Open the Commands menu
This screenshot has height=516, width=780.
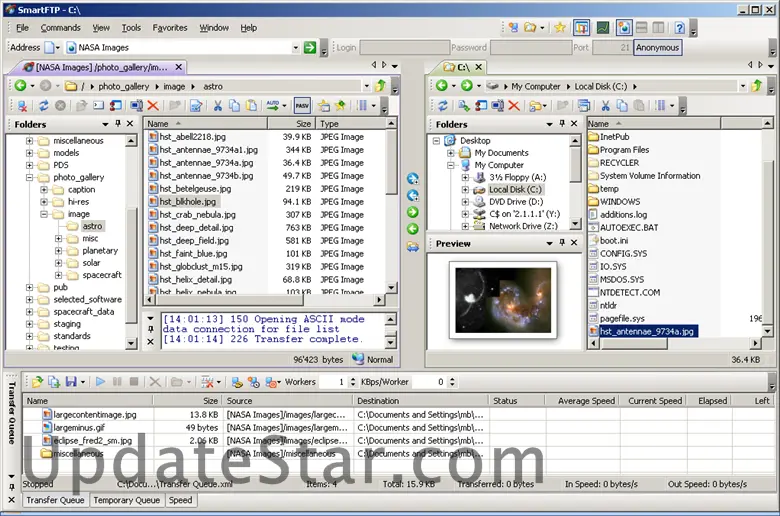pyautogui.click(x=61, y=28)
